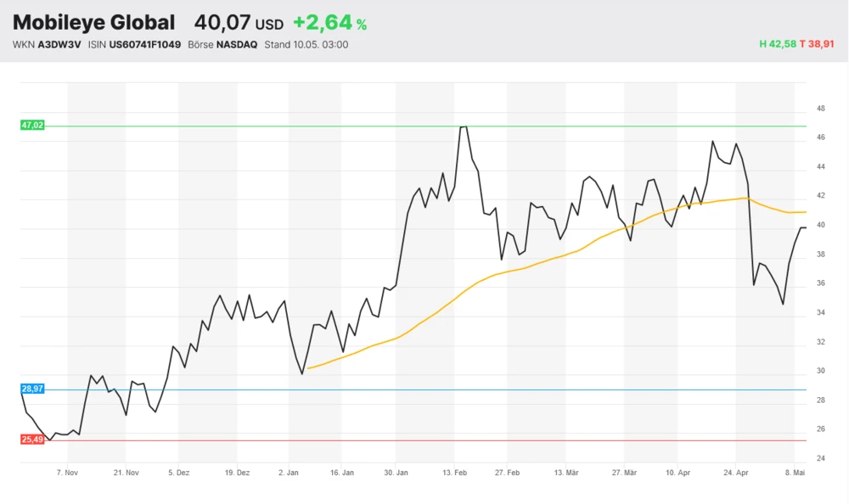Click the Mobileye Global title
The width and height of the screenshot is (849, 504).
coord(93,23)
